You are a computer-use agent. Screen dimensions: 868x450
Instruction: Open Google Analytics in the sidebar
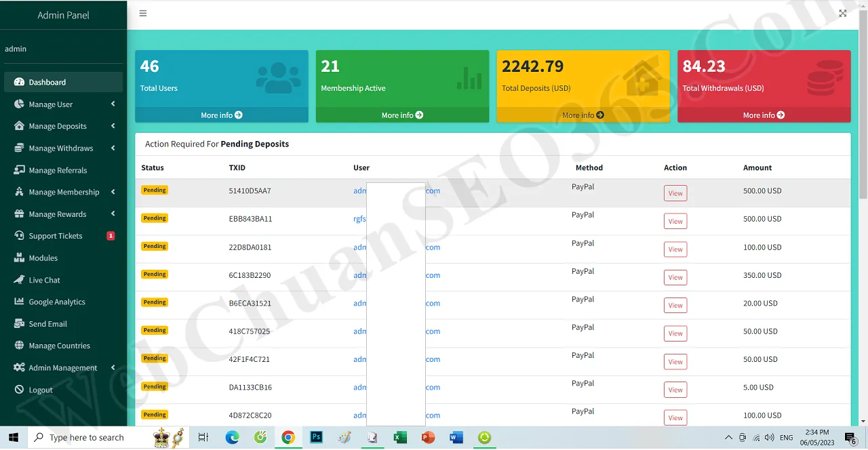point(56,302)
